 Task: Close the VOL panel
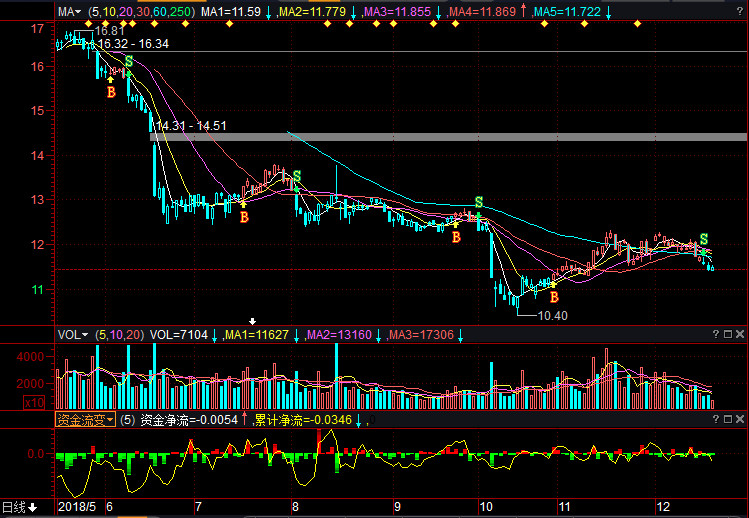tap(740, 334)
